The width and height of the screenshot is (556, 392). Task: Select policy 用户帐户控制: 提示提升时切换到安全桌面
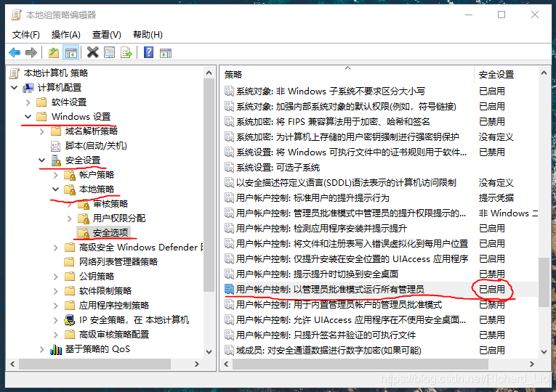coord(317,274)
